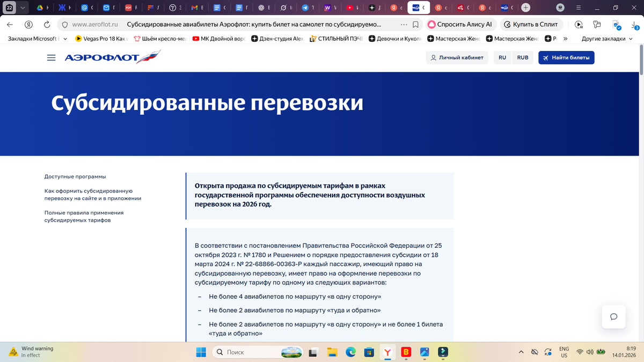This screenshot has height=362, width=644.
Task: Switch to the PDF tab
Action: 132,8
